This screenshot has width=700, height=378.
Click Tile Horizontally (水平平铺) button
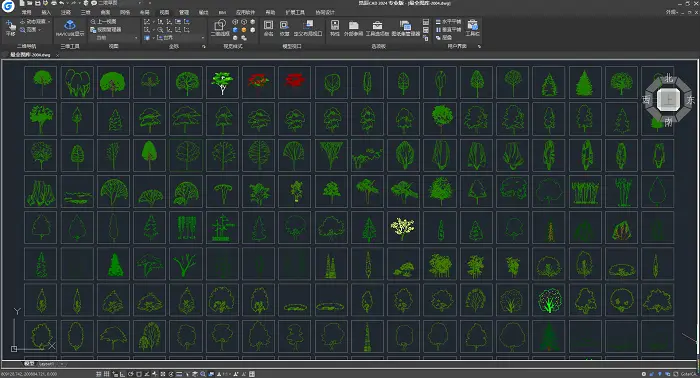click(x=448, y=21)
